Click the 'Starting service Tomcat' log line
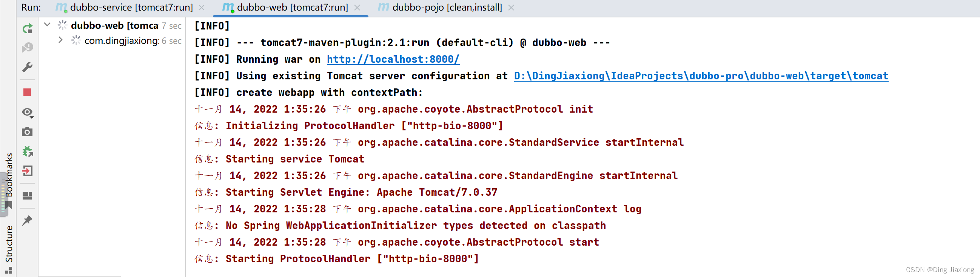 (280, 159)
